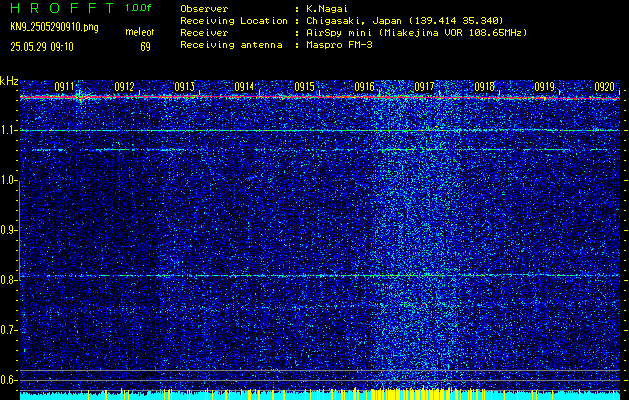Click the 0917 time marker
The image size is (629, 400).
[424, 87]
